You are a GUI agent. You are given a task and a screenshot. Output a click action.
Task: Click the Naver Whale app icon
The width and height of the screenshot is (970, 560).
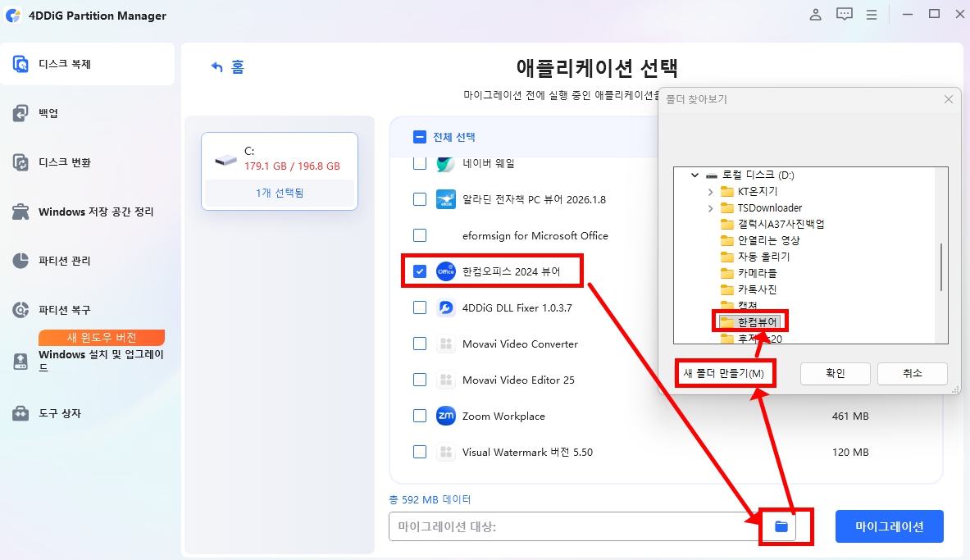[445, 163]
